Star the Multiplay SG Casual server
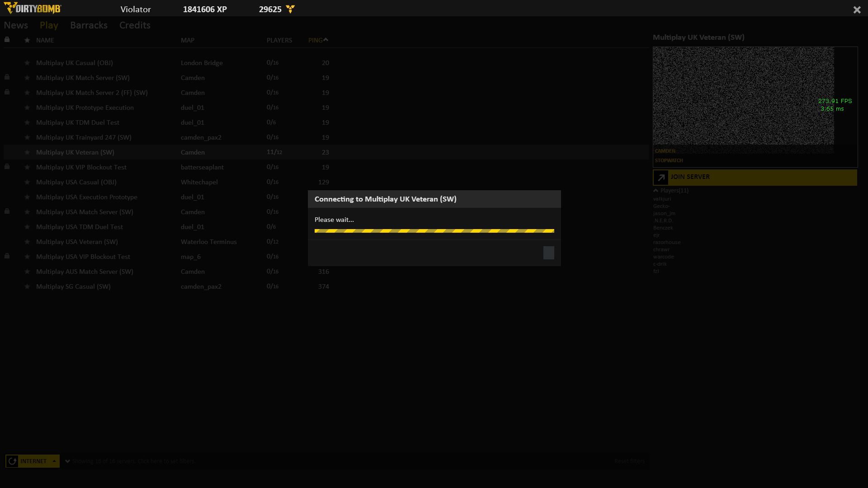868x488 pixels. pos(27,286)
